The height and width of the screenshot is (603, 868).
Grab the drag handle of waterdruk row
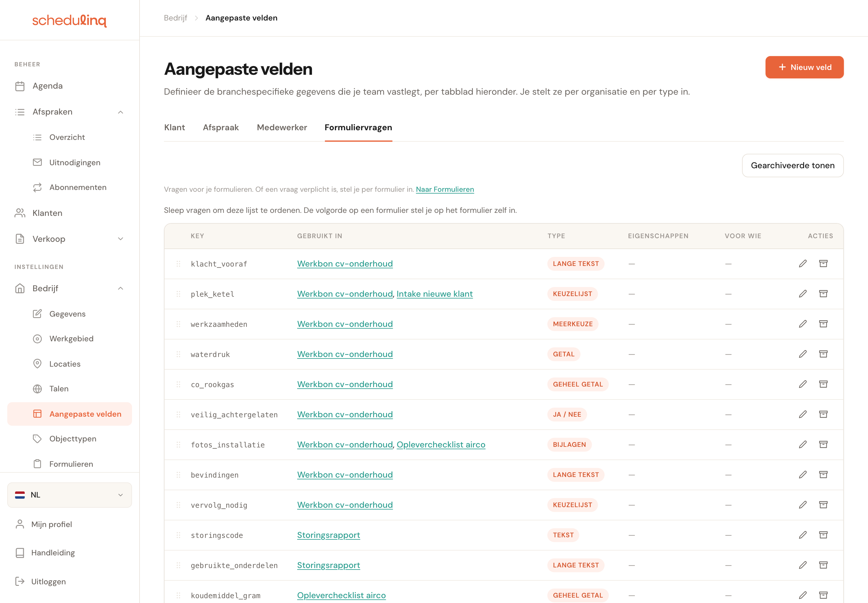178,354
